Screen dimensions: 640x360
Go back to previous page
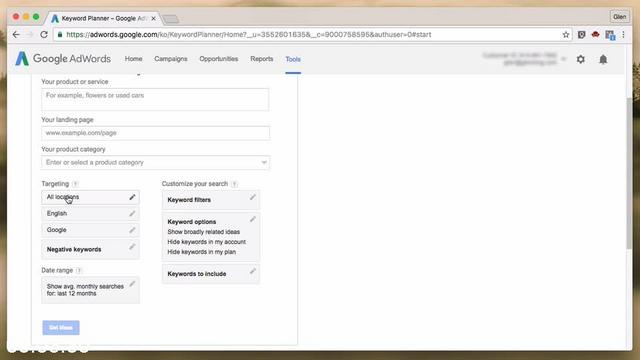tap(16, 35)
